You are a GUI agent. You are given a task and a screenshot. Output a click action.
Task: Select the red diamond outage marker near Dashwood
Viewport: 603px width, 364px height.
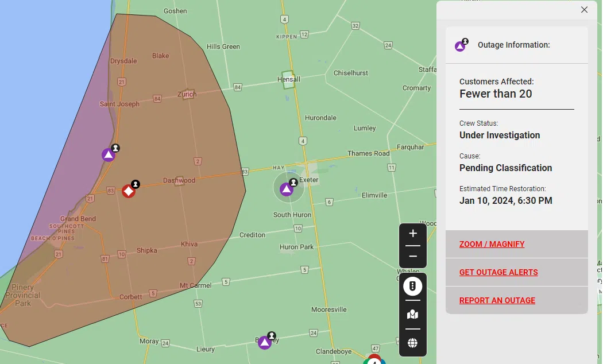tap(129, 191)
